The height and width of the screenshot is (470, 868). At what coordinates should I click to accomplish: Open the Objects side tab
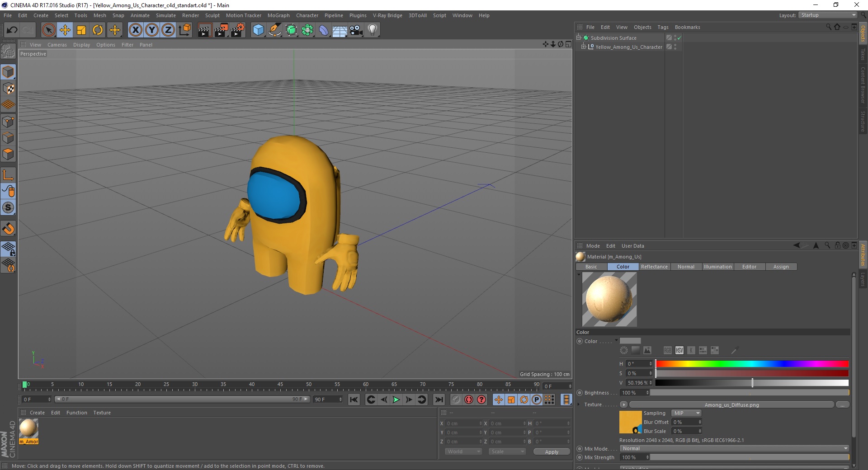[863, 33]
